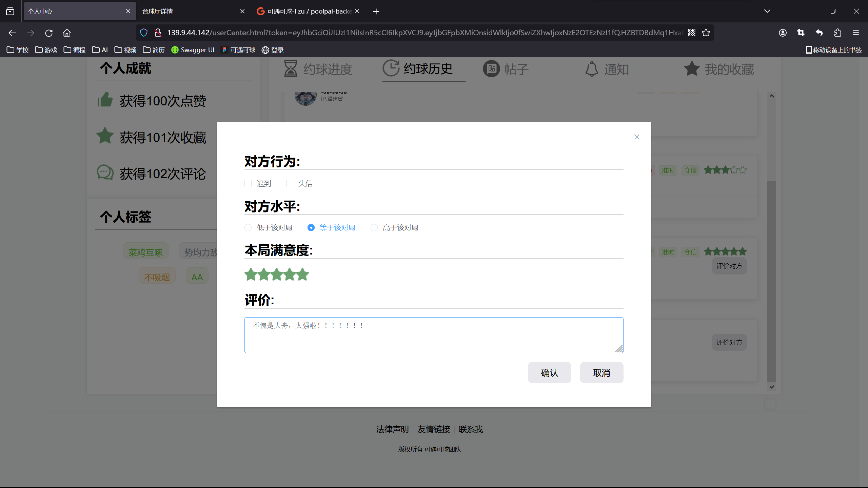Viewport: 868px width, 488px height.
Task: Check the 失信 checkbox
Action: pos(290,183)
